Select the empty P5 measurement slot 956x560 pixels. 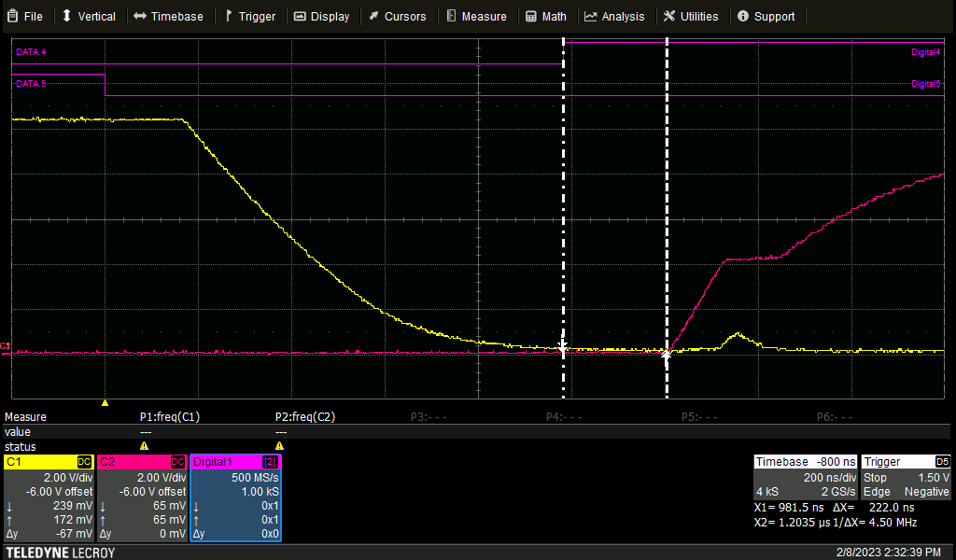coord(699,417)
